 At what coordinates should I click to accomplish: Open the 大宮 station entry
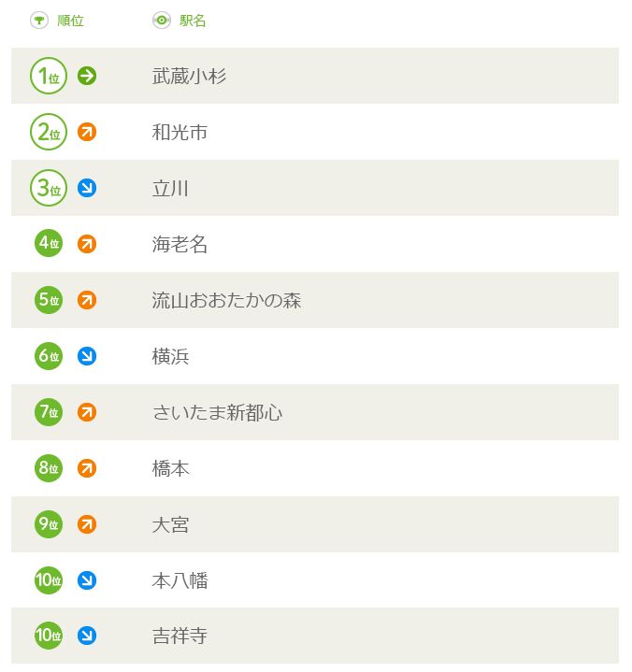(171, 524)
